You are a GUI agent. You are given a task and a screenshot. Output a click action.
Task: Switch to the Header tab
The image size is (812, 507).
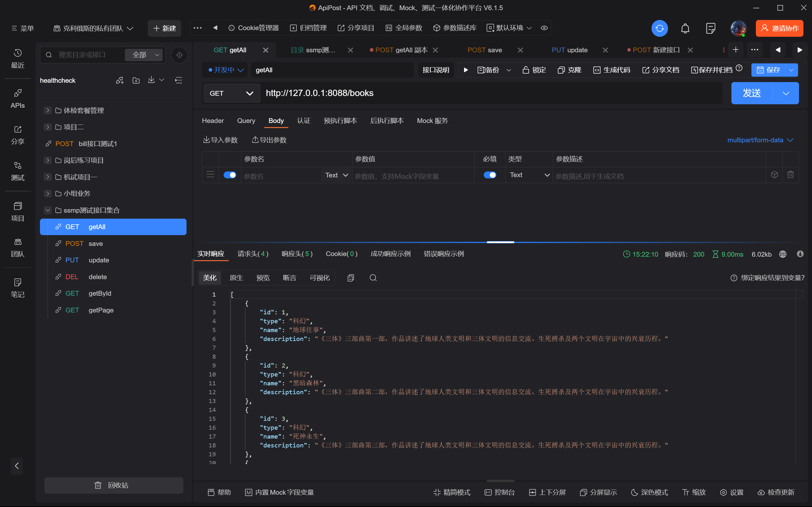213,121
